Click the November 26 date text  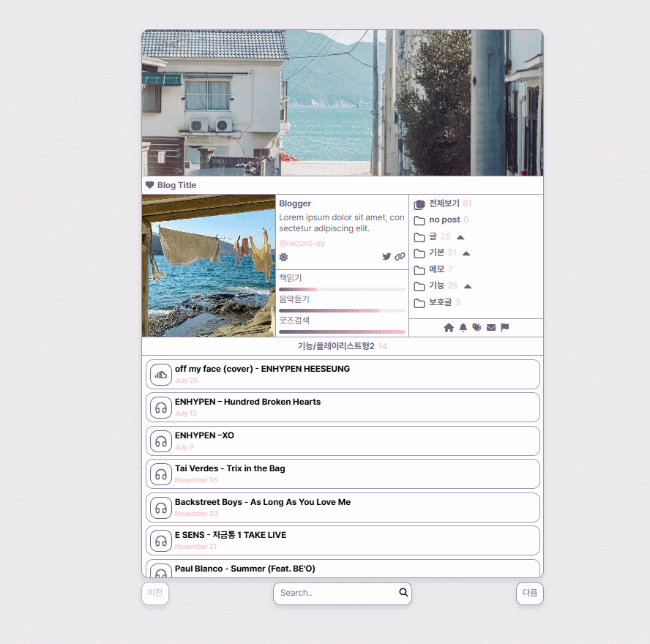point(196,480)
